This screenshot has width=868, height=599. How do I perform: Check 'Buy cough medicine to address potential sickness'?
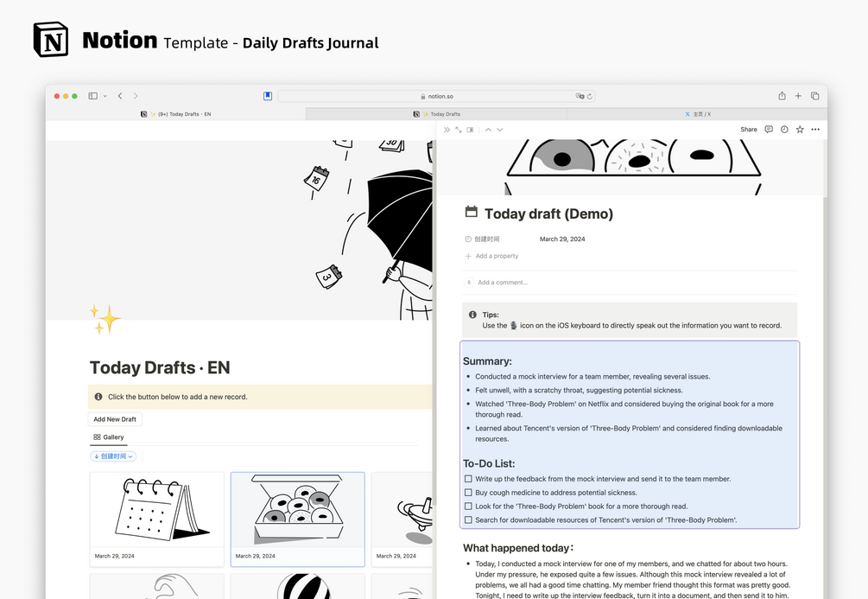click(468, 493)
